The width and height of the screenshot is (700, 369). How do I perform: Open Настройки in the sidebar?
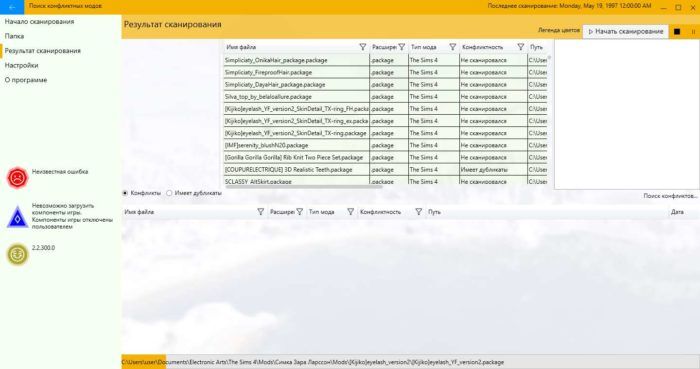[21, 65]
